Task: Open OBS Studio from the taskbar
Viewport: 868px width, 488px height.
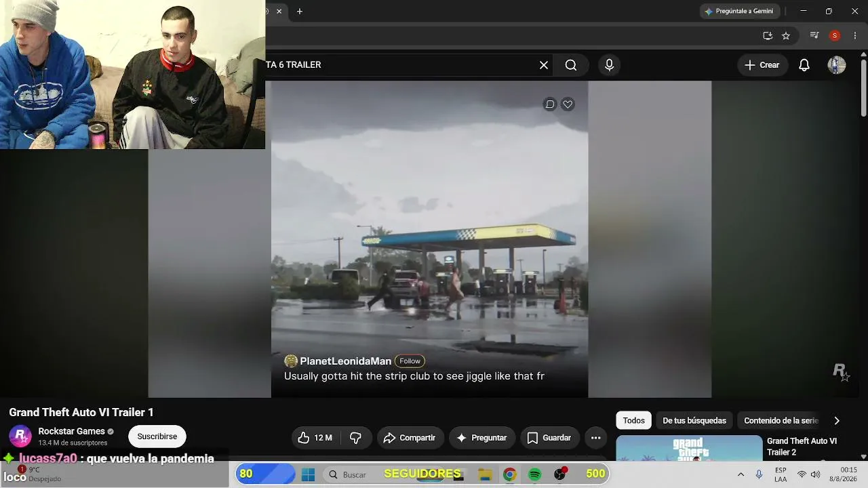Action: tap(560, 474)
